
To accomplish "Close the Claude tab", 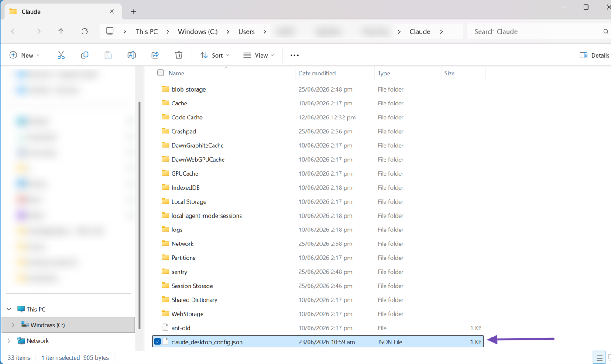I will tap(112, 12).
